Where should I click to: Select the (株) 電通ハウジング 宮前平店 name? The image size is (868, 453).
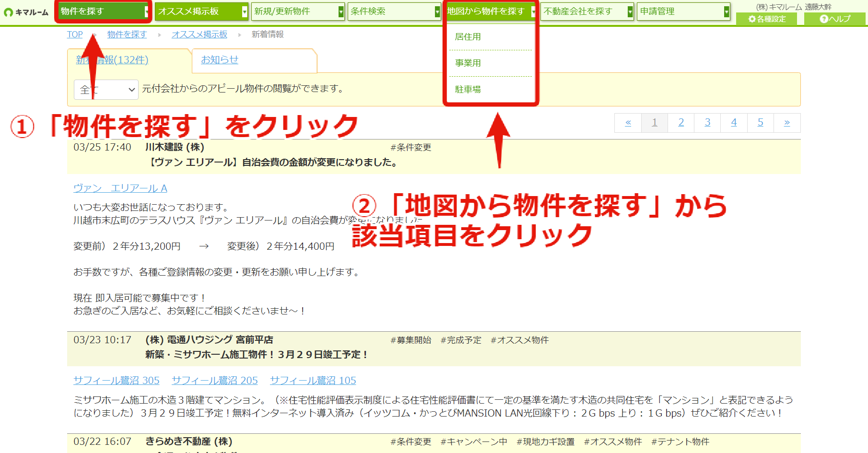(210, 340)
